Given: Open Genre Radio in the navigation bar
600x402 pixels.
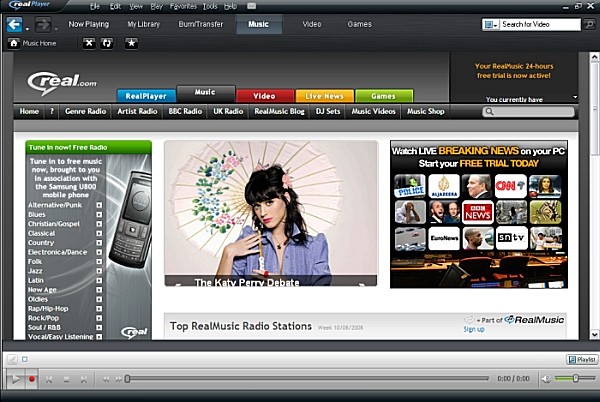Looking at the screenshot, I should click(x=85, y=111).
